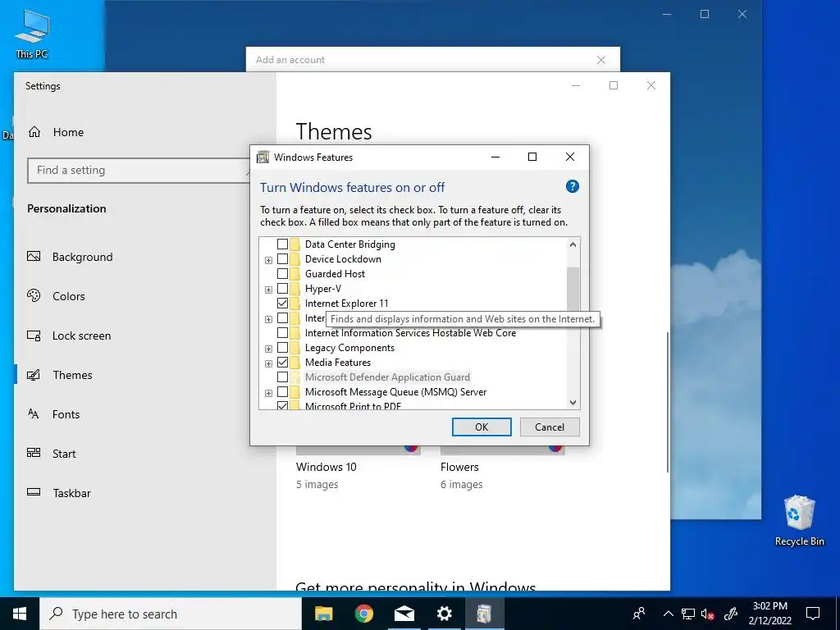Expand the Device Lockdown tree node
Image resolution: width=840 pixels, height=630 pixels.
268,260
